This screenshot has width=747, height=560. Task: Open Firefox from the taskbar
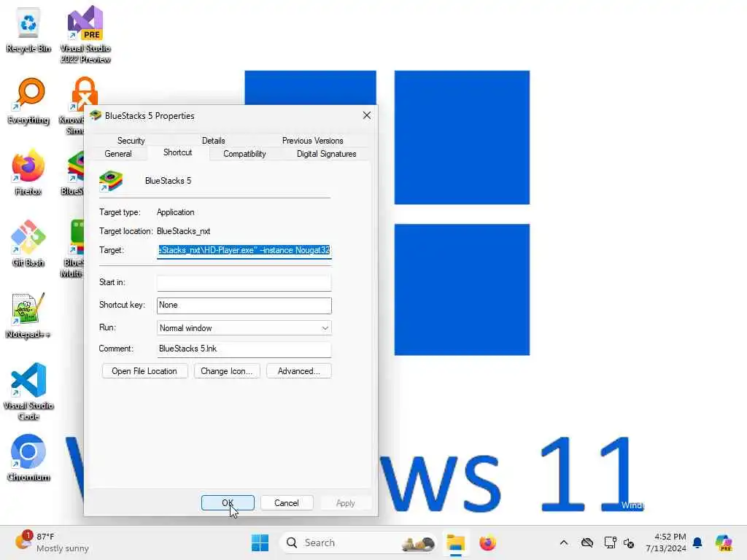pyautogui.click(x=487, y=542)
